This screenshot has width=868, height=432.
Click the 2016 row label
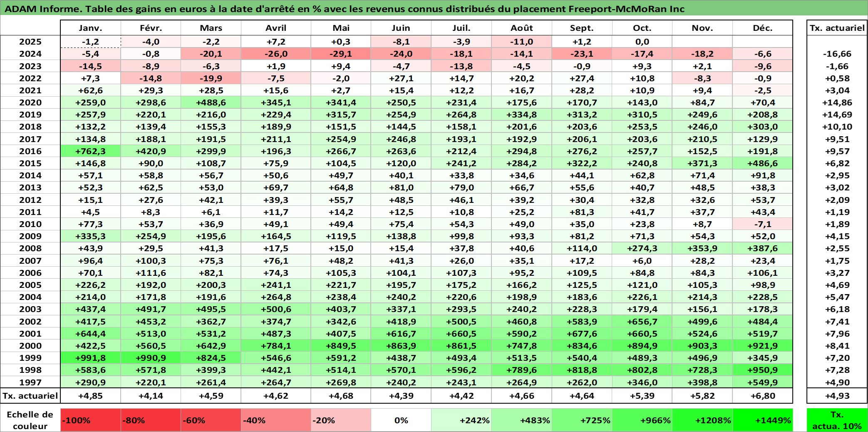pyautogui.click(x=30, y=151)
